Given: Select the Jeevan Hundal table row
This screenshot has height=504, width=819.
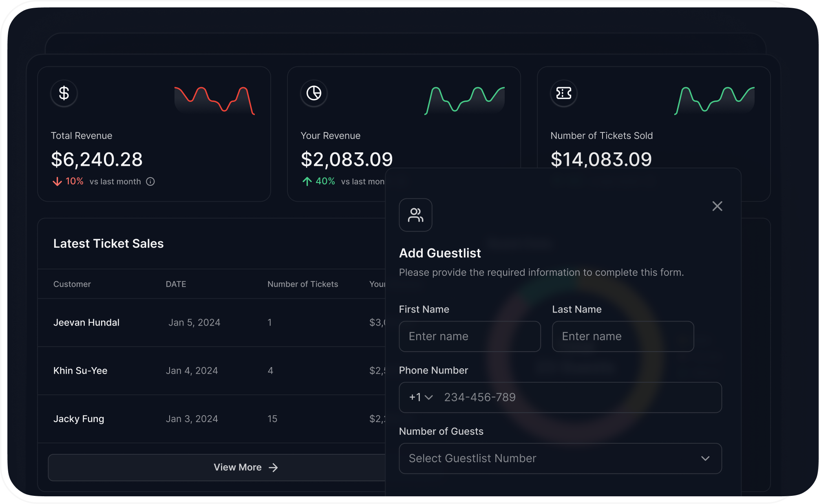Looking at the screenshot, I should tap(86, 323).
